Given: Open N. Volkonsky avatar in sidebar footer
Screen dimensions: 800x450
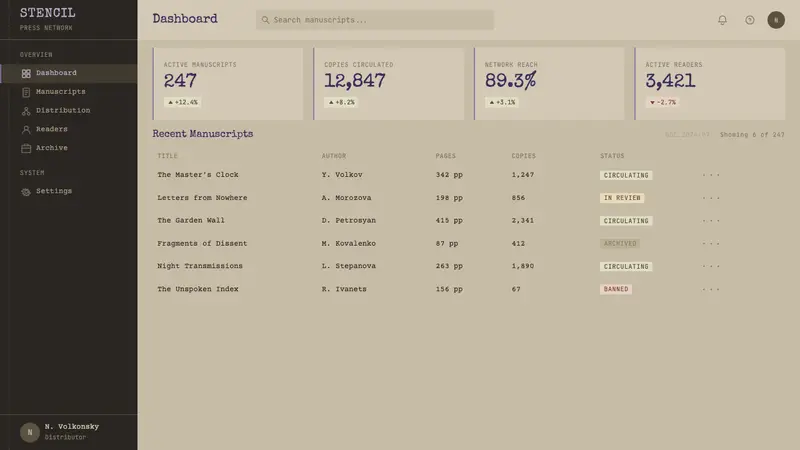Looking at the screenshot, I should [30, 432].
